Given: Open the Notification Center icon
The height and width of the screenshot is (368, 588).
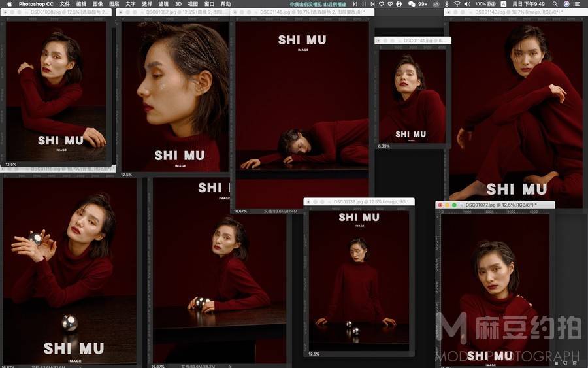Looking at the screenshot, I should tap(577, 4).
